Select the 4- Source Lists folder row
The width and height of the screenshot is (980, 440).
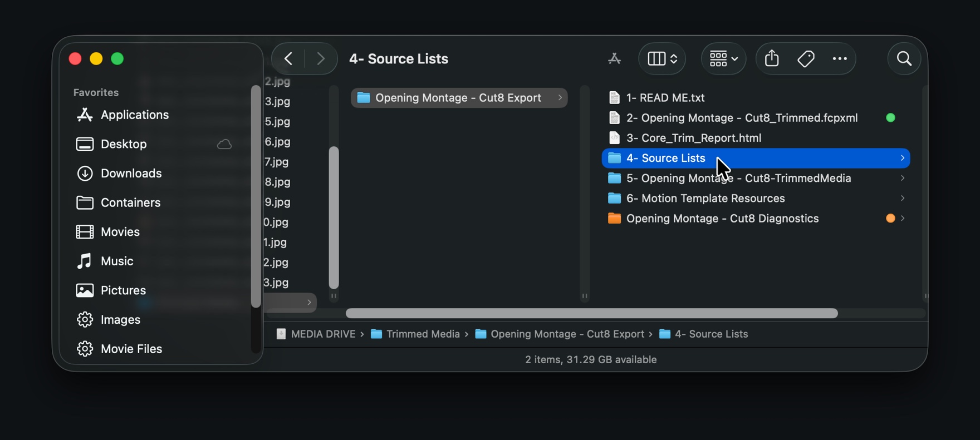pos(756,158)
